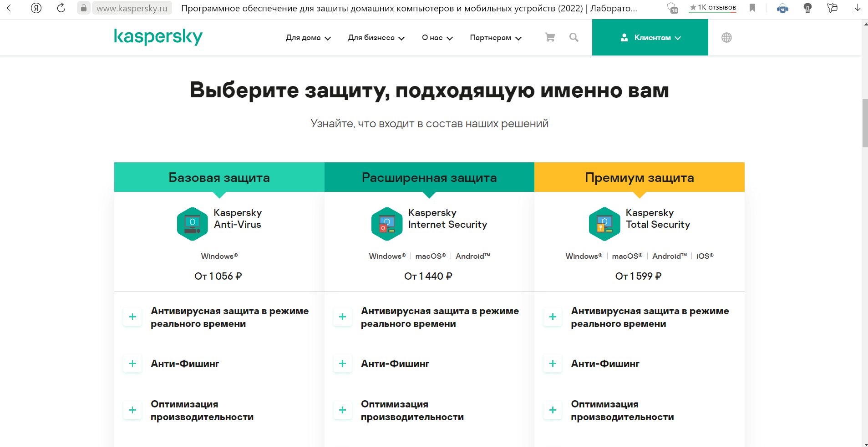
Task: Click iOS® label under Total Security
Action: click(x=705, y=256)
